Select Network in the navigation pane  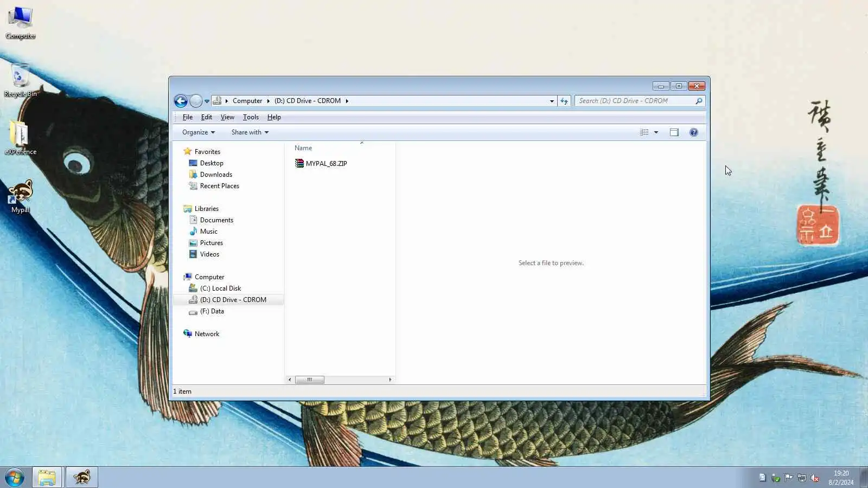click(x=207, y=334)
